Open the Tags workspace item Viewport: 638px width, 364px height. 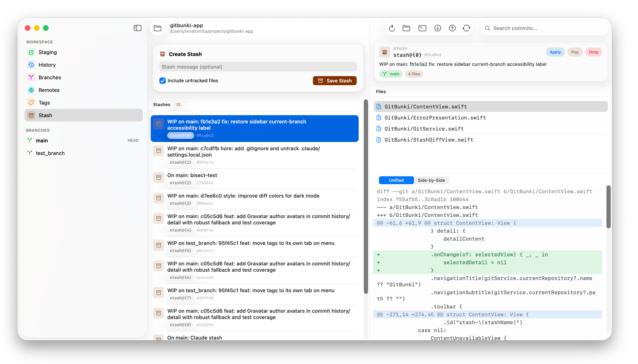(83, 103)
